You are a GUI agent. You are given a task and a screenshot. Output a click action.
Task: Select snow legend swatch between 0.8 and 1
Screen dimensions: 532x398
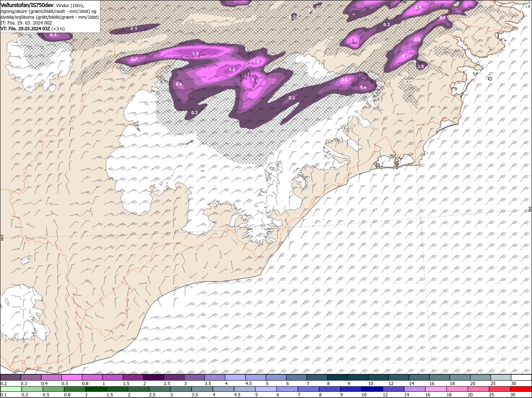click(x=92, y=378)
